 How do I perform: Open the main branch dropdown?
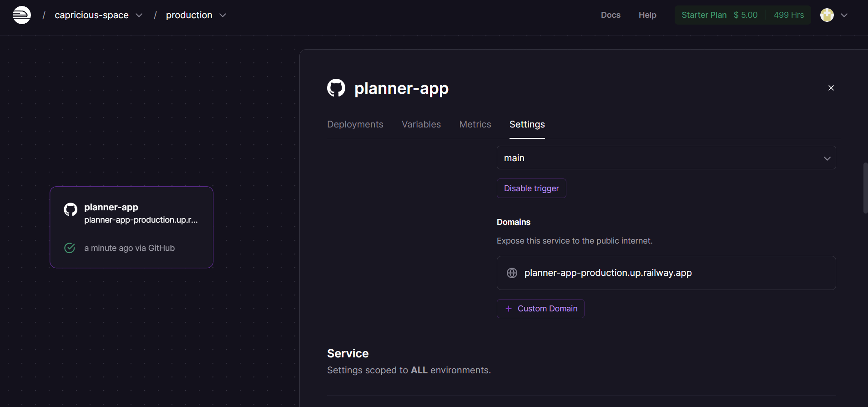coord(666,158)
